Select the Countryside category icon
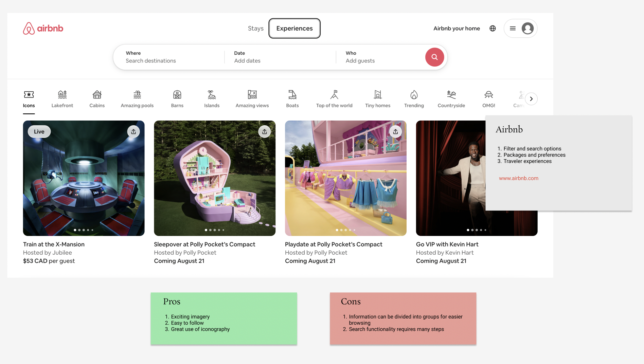This screenshot has width=644, height=364. click(451, 94)
